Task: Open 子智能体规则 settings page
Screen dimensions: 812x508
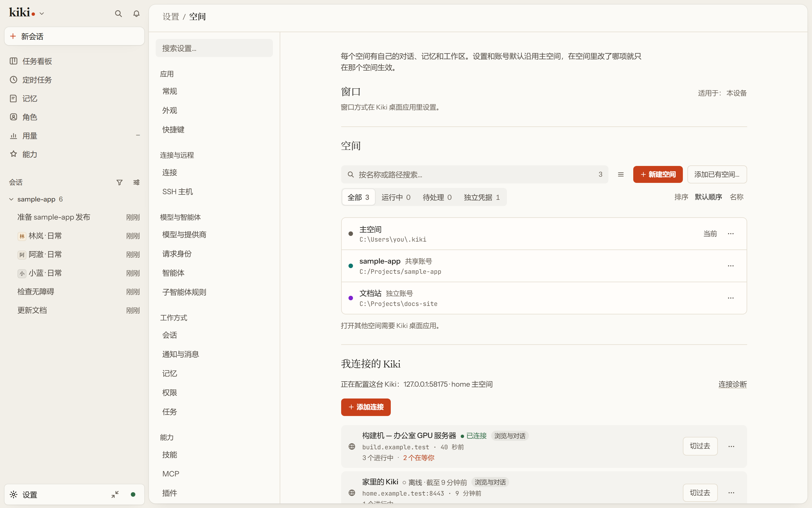Action: tap(214, 292)
